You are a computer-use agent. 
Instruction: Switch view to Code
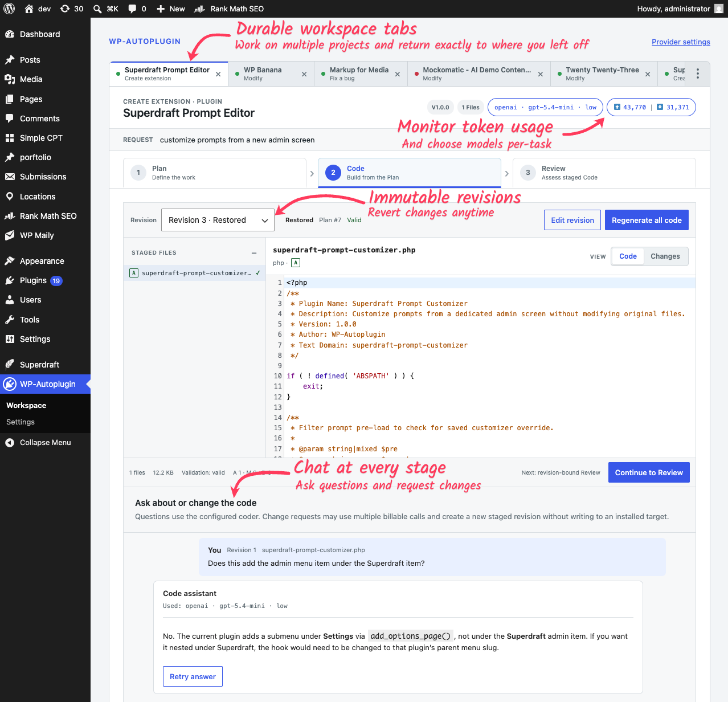[x=628, y=256]
